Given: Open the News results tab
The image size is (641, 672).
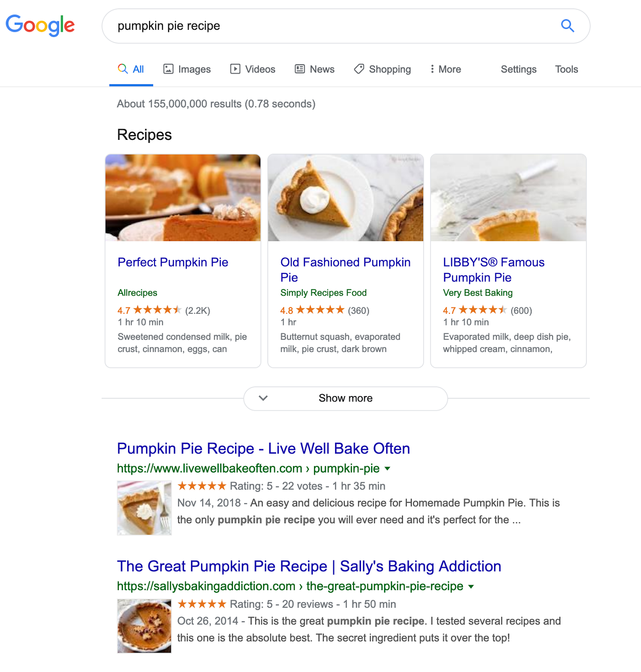Looking at the screenshot, I should pos(314,69).
